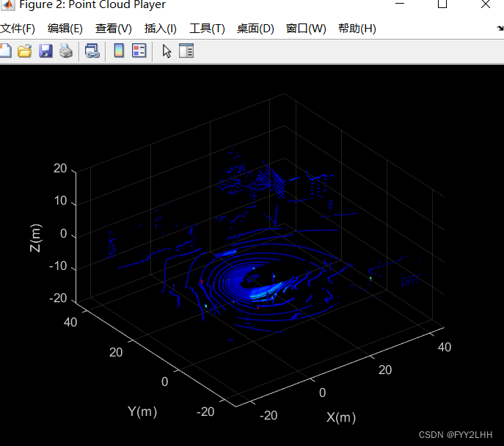
Task: Open the 工具(T) menu
Action: (207, 29)
